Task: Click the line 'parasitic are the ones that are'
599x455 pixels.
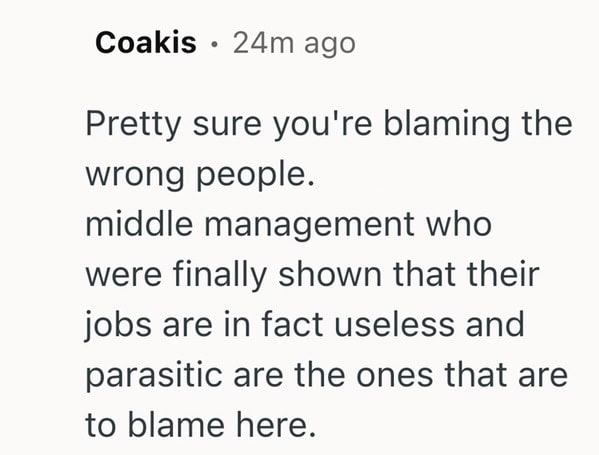Action: coord(327,376)
